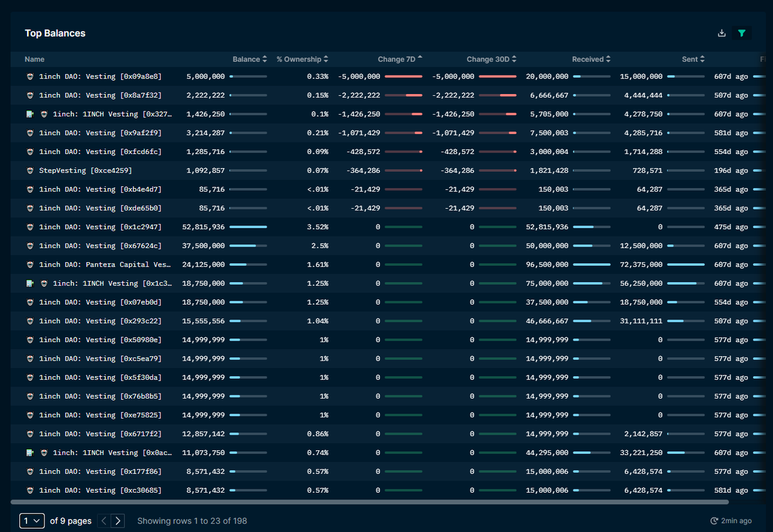Sort by Balance column arrows

click(265, 59)
